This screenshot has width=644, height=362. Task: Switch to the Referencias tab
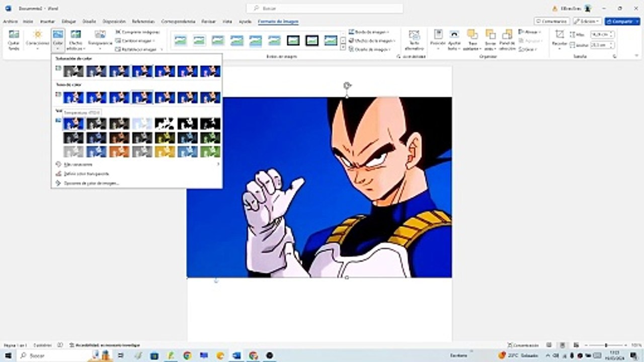[x=143, y=22]
